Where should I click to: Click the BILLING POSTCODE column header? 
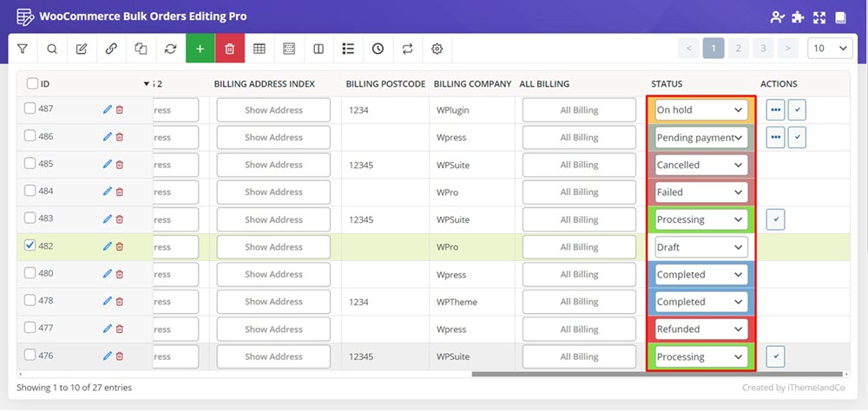385,84
